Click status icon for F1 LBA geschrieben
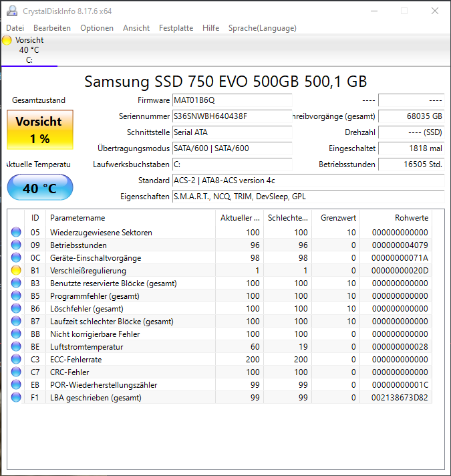The width and height of the screenshot is (451, 476). [16, 397]
